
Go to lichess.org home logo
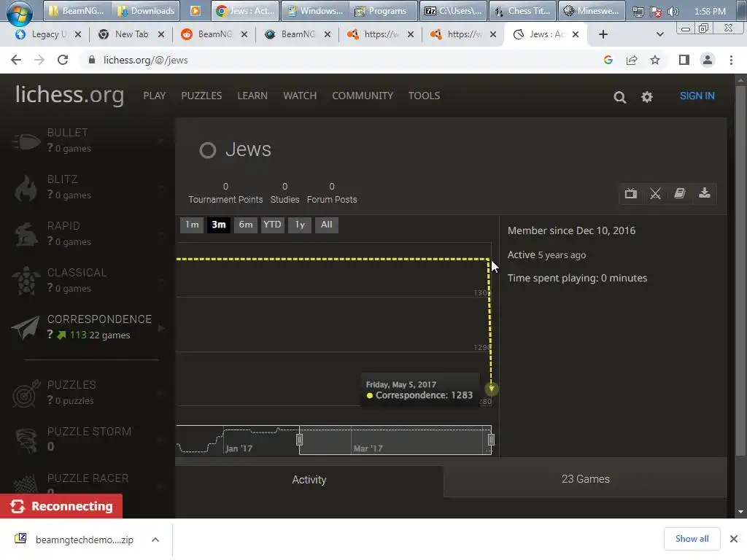coord(69,95)
